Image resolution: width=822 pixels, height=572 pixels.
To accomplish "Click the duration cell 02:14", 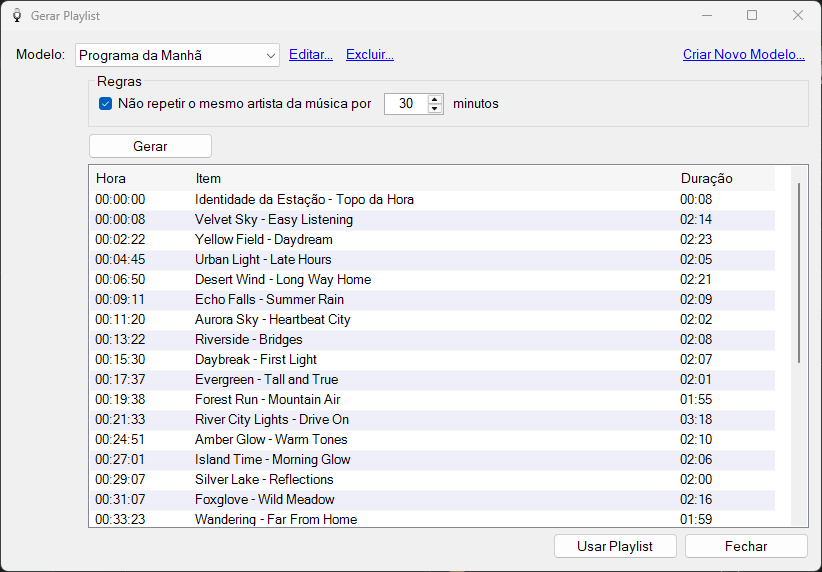I will click(696, 220).
